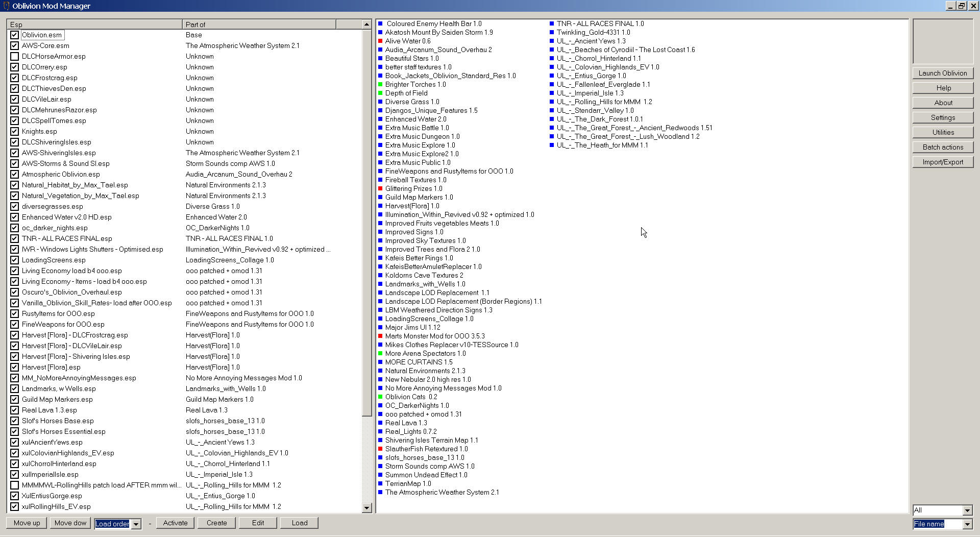Click the plugin list scroll up arrow
The height and width of the screenshot is (537, 980).
pyautogui.click(x=366, y=25)
